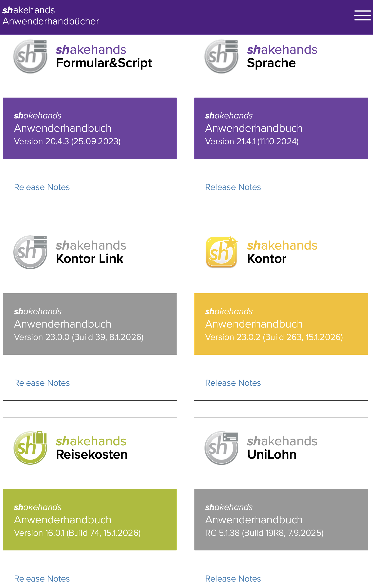Click the Sprache product logo icon
The image size is (373, 588).
[x=221, y=56]
